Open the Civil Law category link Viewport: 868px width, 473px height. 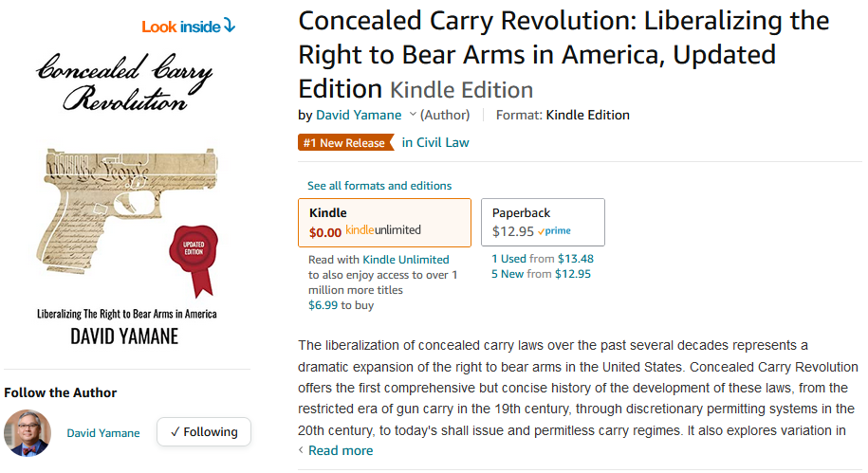(435, 143)
